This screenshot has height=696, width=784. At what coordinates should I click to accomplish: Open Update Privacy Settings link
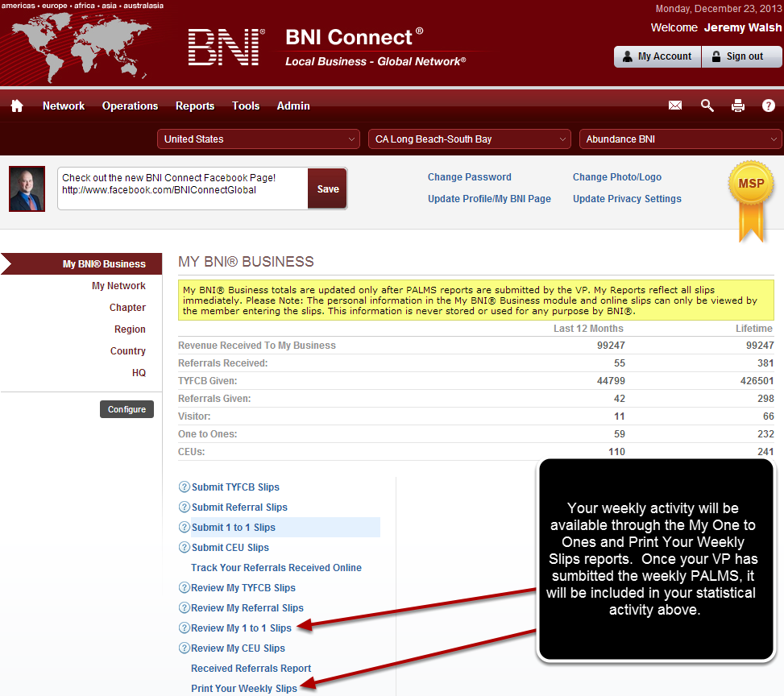pos(627,198)
